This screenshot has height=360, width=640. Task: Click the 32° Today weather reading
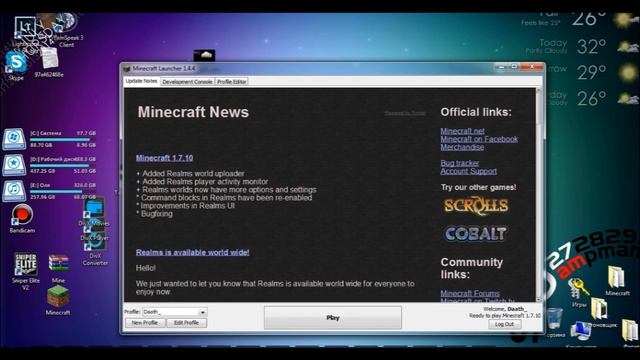pyautogui.click(x=591, y=47)
